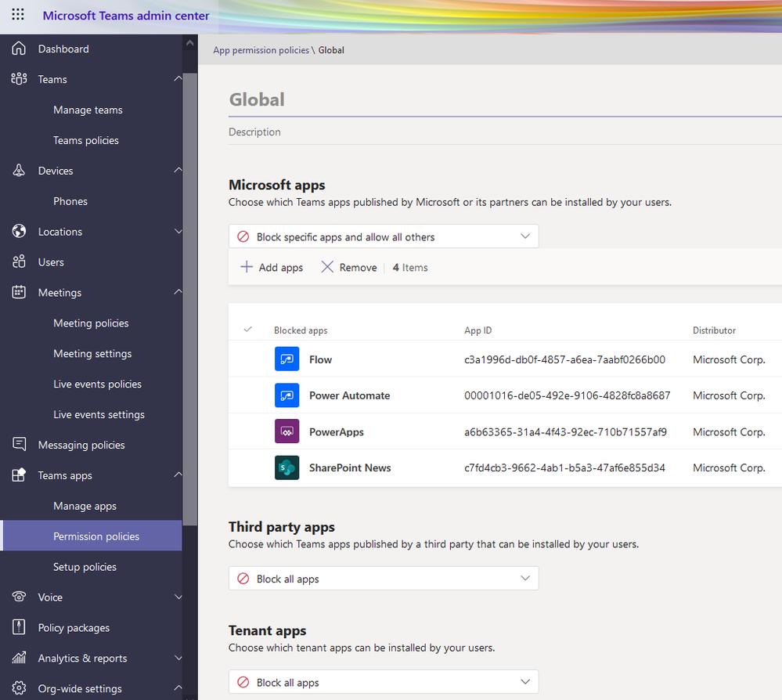Go to Phones under Devices

point(70,201)
